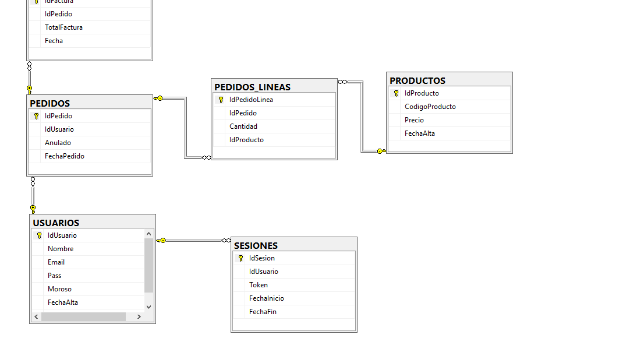Click the key icon beside IdPedidoLinea
Image resolution: width=644 pixels, height=338 pixels.
(220, 99)
